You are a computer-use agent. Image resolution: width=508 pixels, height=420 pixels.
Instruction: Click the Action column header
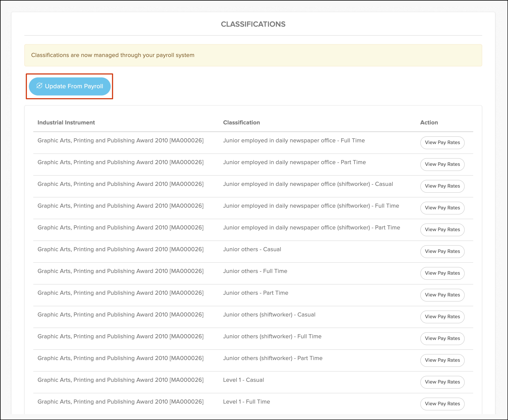[429, 122]
